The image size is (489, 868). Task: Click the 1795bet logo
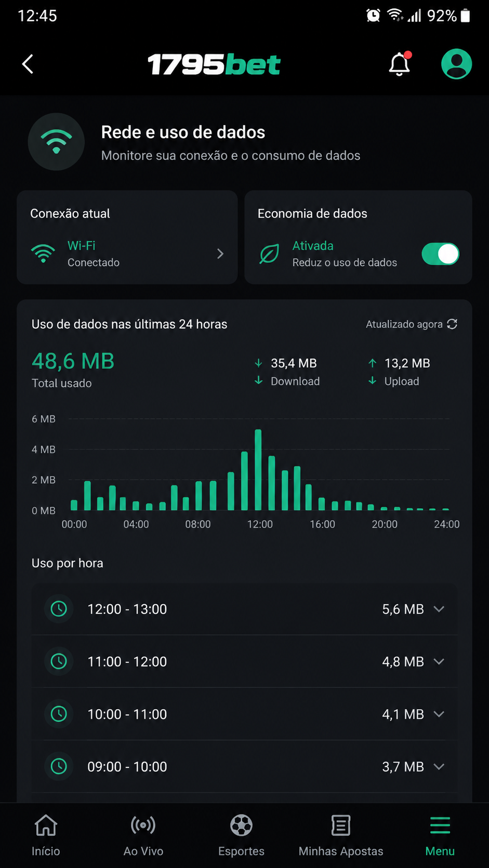[214, 64]
